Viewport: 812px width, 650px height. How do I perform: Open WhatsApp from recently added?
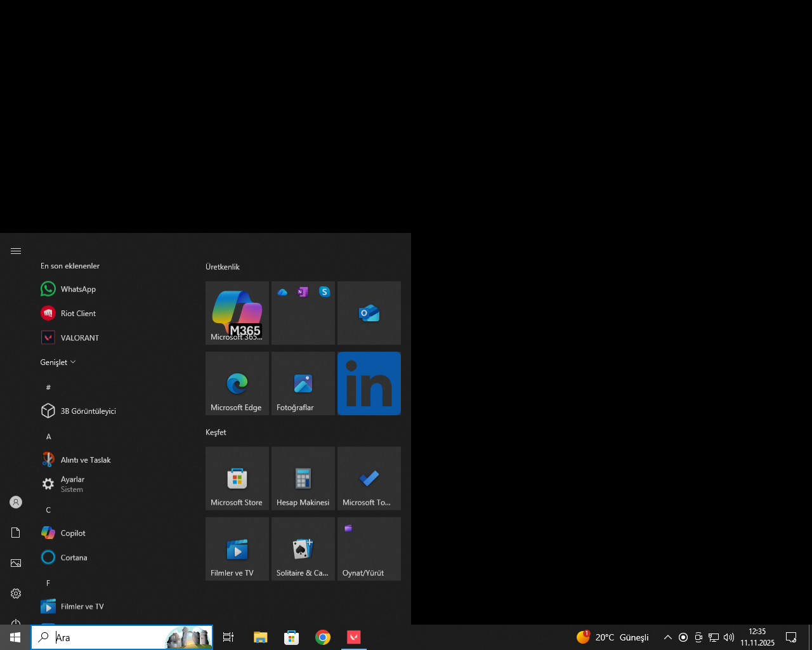[114, 289]
